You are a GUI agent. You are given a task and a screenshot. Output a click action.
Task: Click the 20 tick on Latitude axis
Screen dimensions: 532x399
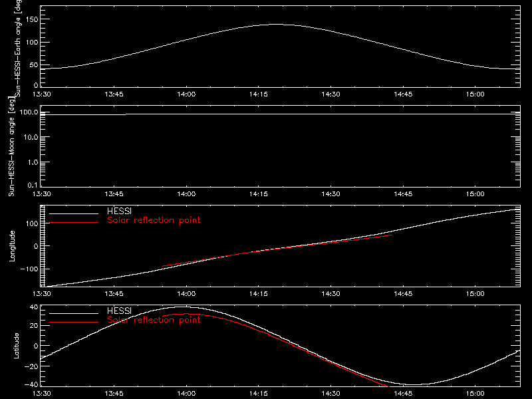(x=35, y=326)
